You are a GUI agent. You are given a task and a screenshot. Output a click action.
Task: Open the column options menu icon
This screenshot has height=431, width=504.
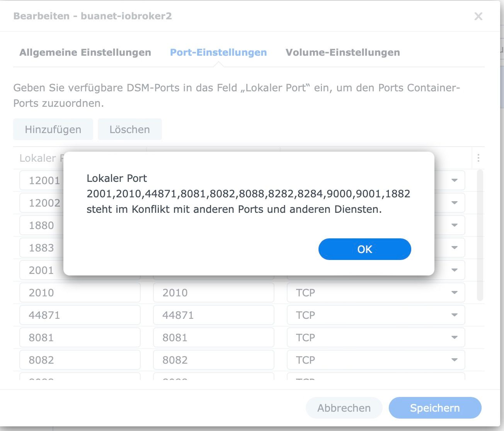click(478, 158)
